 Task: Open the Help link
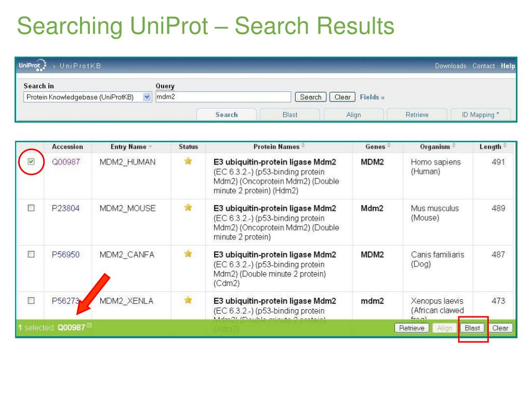click(x=508, y=66)
